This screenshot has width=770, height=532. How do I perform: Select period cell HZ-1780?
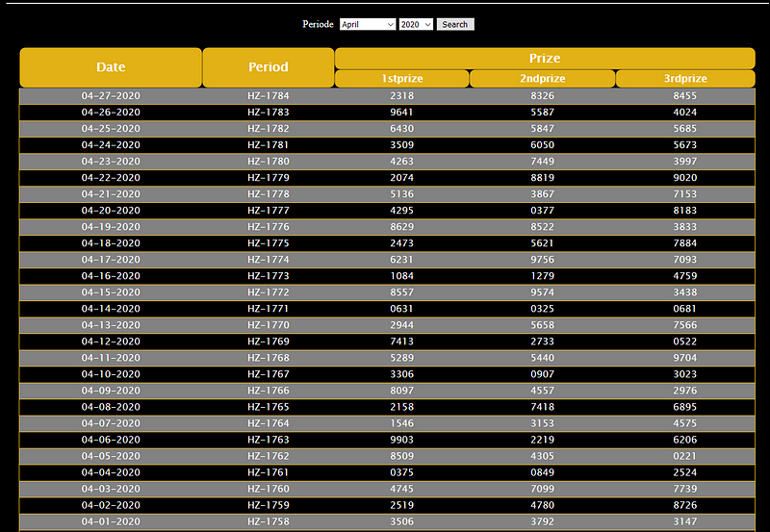tap(269, 161)
